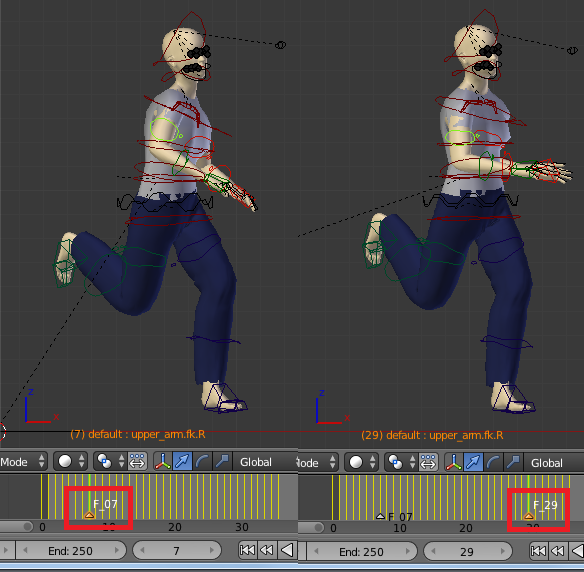Click the F_07 marker in the left timeline
584x572 pixels.
tap(89, 515)
